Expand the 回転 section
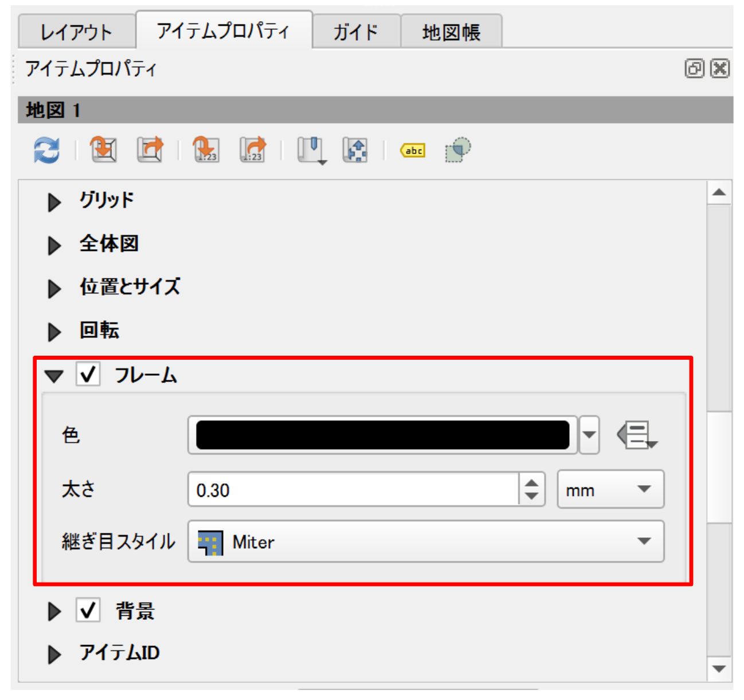Viewport: 744px width, 700px height. click(54, 332)
